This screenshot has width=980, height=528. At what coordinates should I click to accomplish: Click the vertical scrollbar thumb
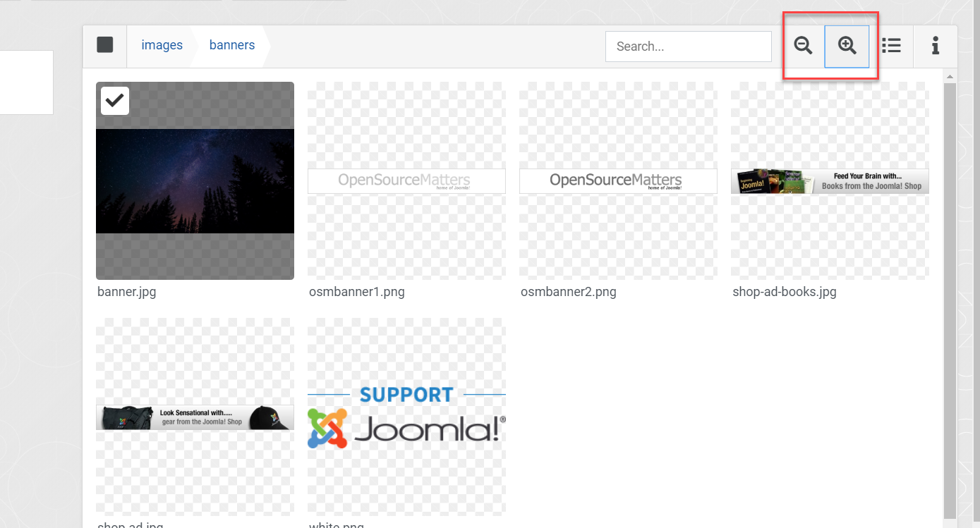(950, 300)
